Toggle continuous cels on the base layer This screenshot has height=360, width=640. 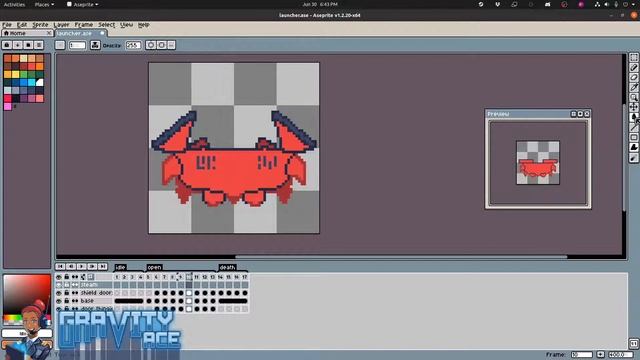click(75, 301)
